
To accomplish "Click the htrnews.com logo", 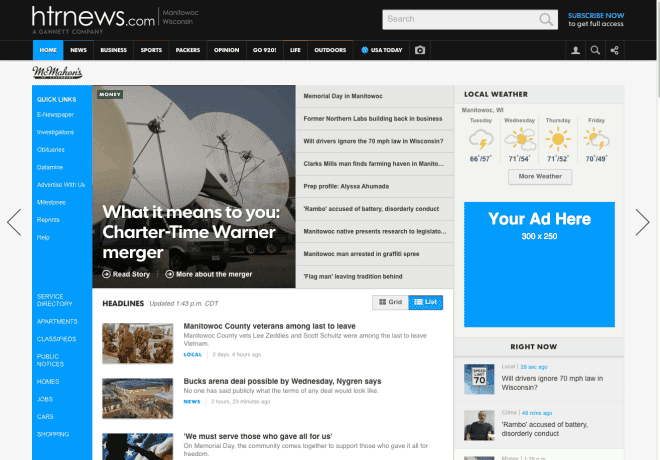I will point(93,19).
